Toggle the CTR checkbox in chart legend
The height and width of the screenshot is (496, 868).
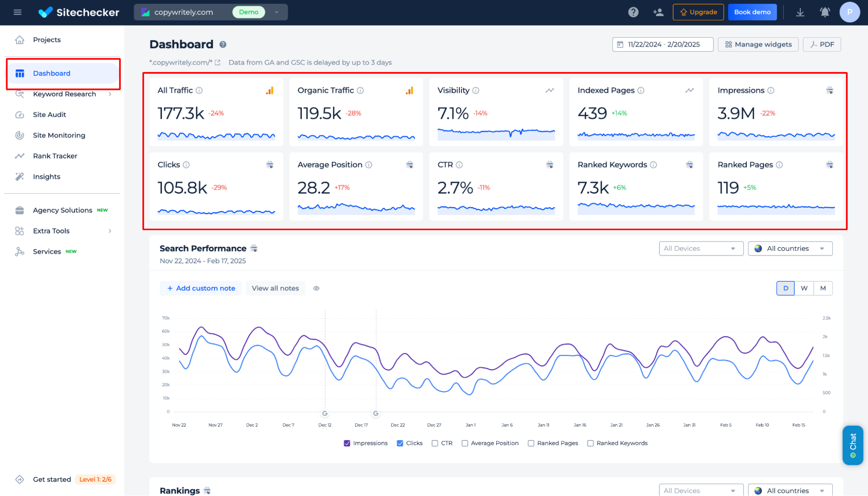click(436, 443)
